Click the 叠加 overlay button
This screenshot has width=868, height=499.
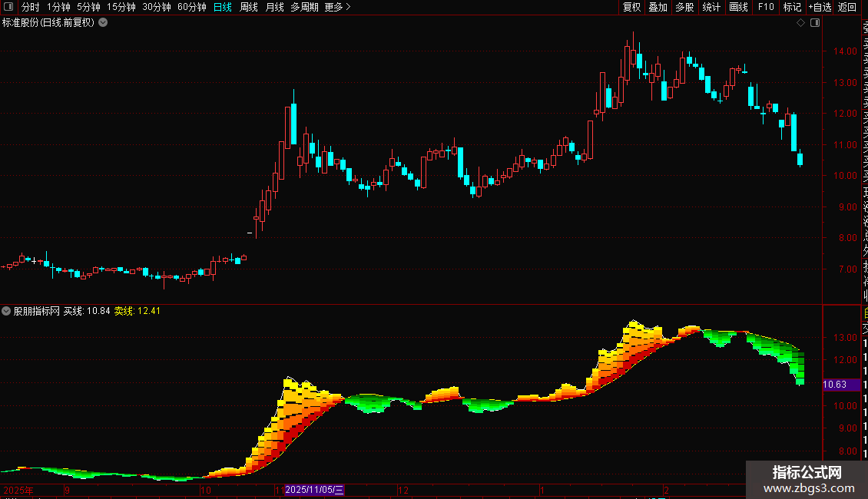coord(658,7)
